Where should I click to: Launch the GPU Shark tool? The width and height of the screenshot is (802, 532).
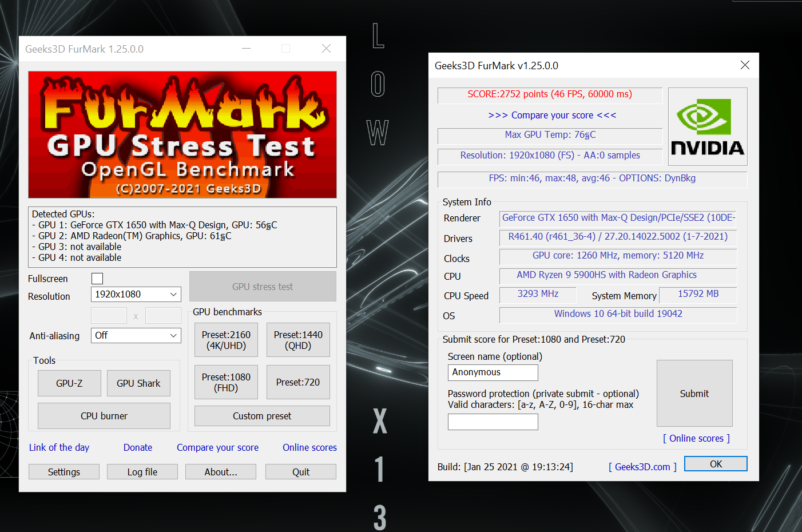(138, 383)
